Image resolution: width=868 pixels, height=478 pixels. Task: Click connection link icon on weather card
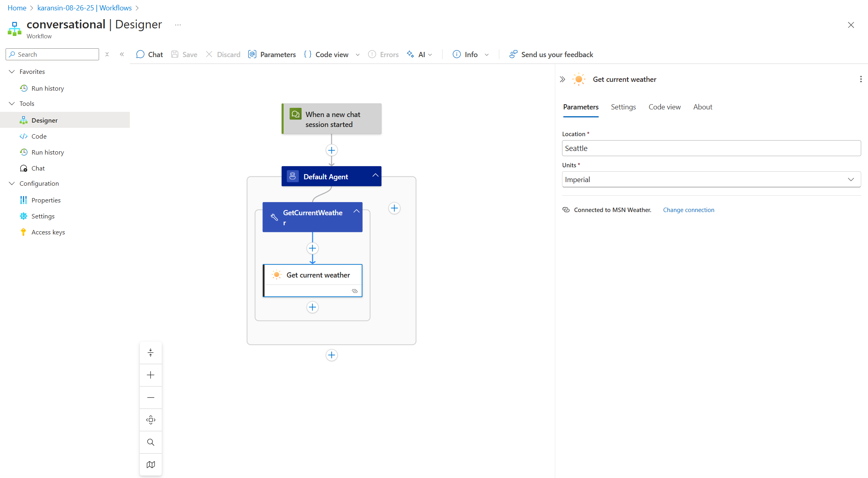355,291
